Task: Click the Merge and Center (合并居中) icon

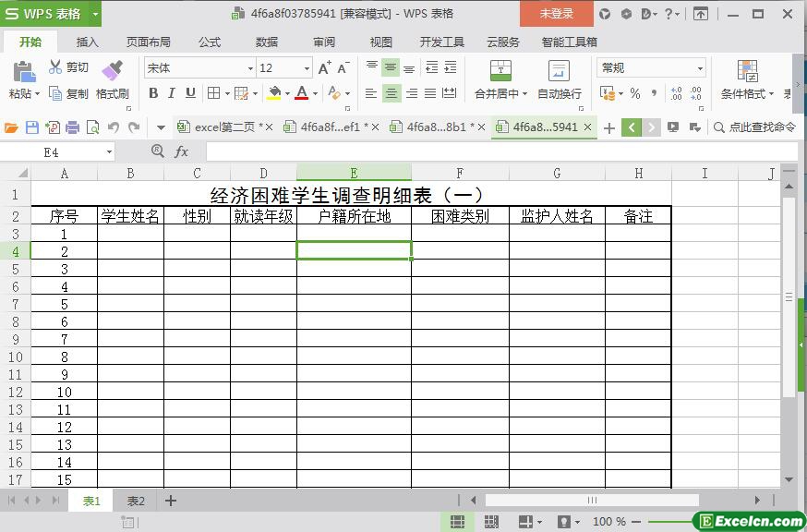Action: click(500, 71)
